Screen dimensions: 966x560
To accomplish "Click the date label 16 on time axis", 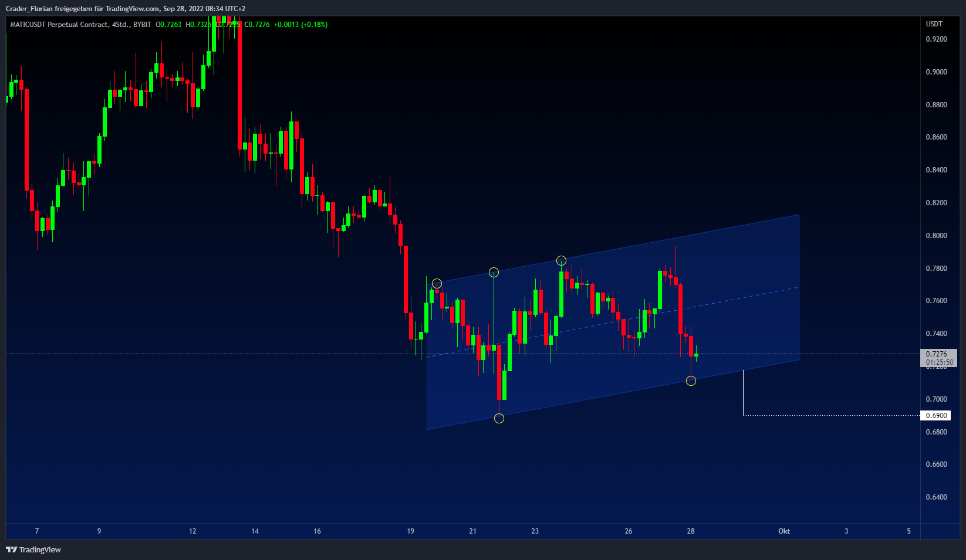I will [317, 531].
